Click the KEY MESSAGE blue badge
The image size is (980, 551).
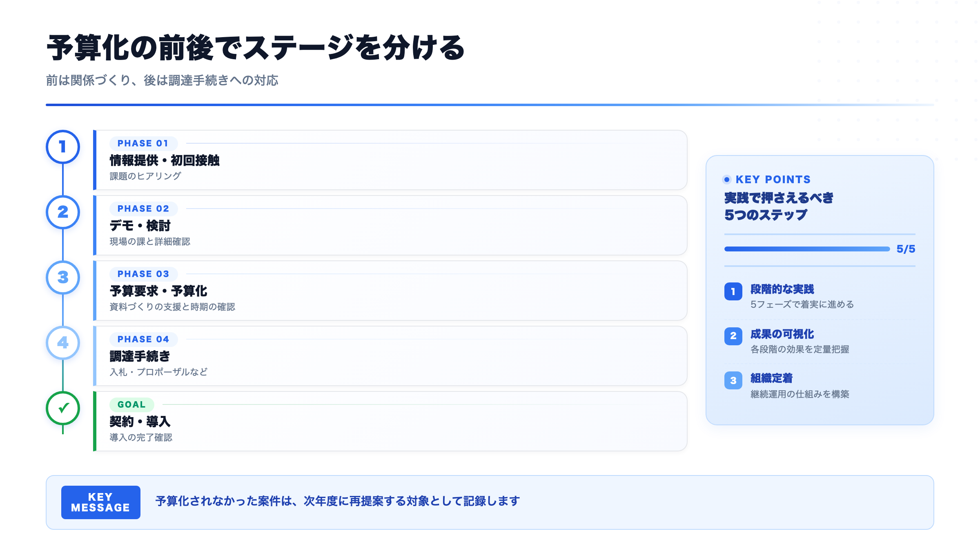point(101,502)
